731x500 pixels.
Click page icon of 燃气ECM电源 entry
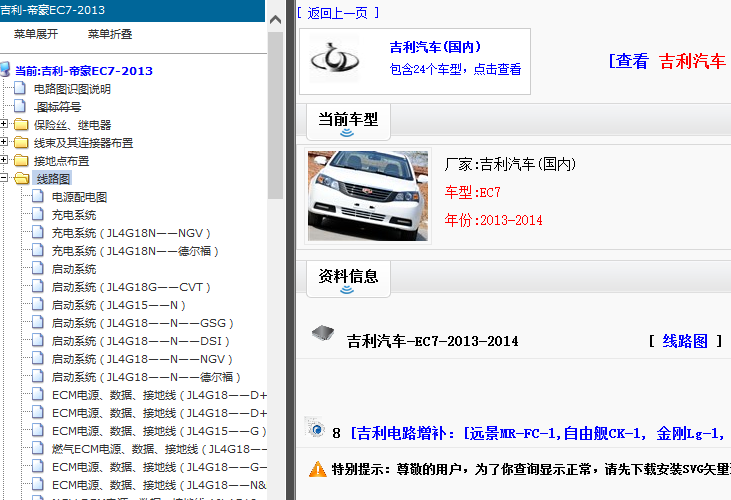[x=38, y=448]
